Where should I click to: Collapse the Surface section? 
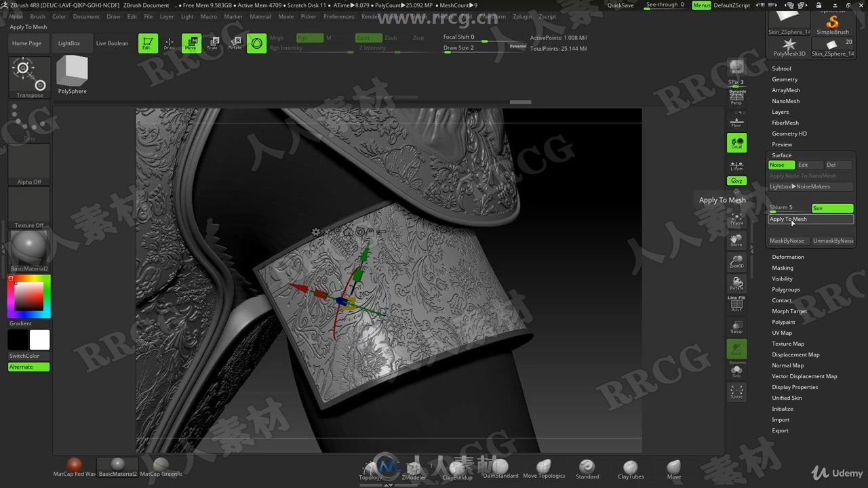(x=781, y=155)
